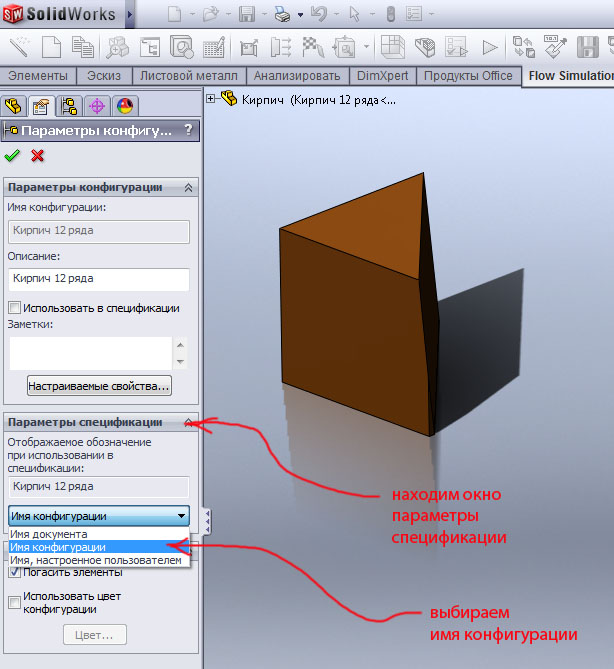This screenshot has height=669, width=614.
Task: Click the 'Описание' text field
Action: [x=98, y=279]
